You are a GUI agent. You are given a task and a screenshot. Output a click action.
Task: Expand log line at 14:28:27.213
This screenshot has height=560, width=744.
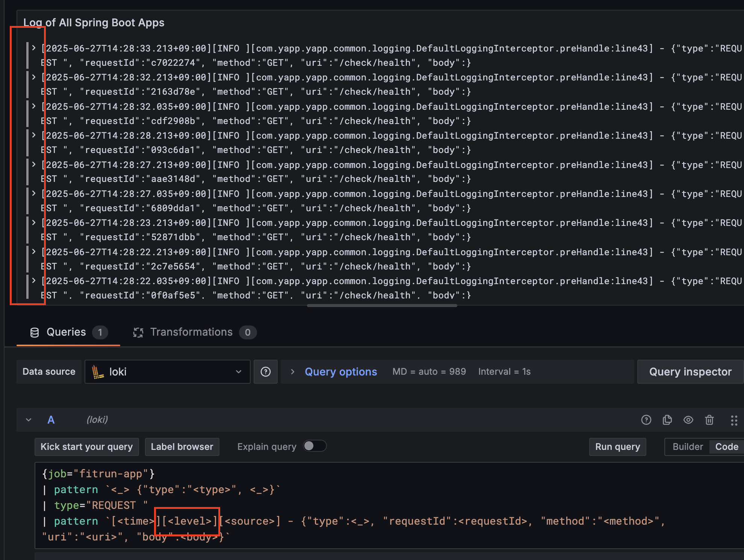pyautogui.click(x=34, y=164)
